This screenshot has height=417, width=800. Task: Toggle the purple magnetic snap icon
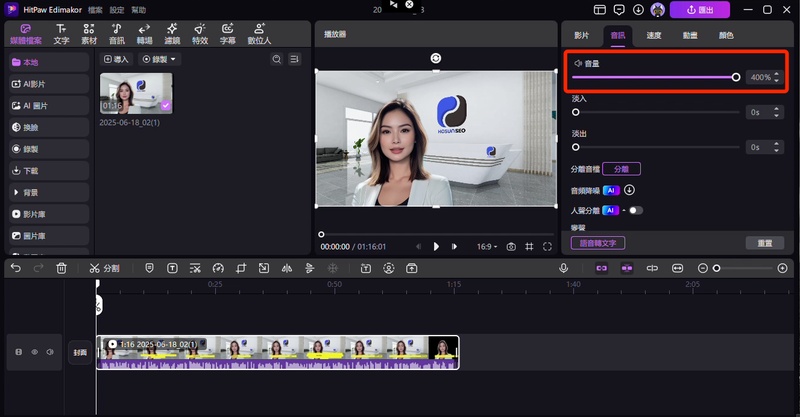tap(627, 268)
